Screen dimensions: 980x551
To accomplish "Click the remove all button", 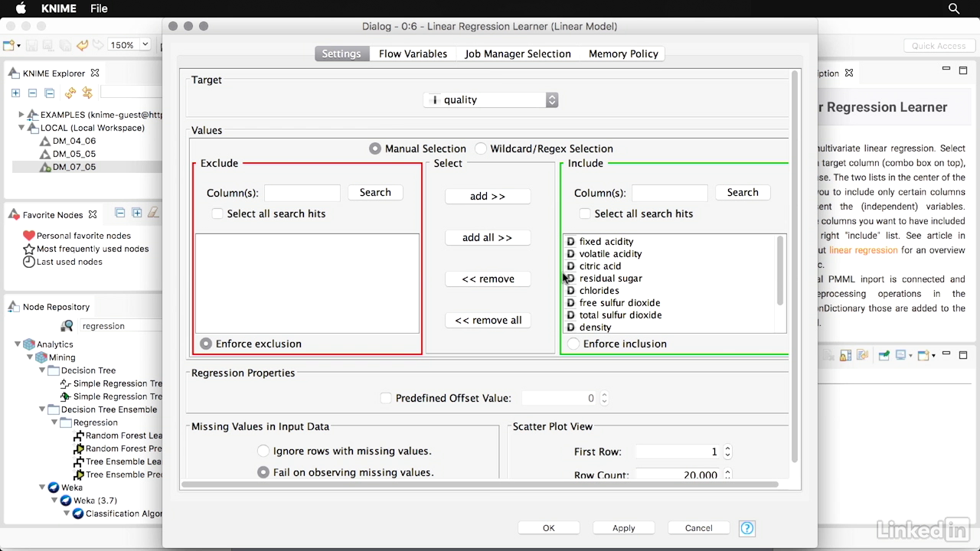I will pyautogui.click(x=488, y=320).
